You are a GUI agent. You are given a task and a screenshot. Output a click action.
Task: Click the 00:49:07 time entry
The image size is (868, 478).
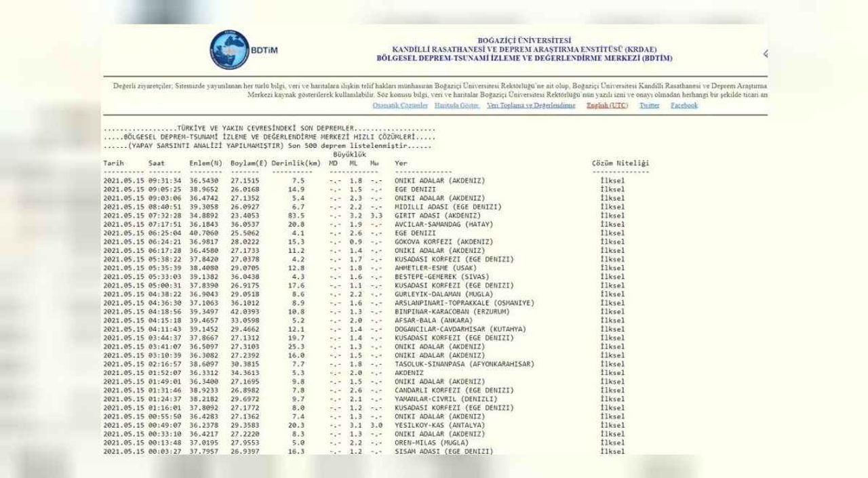165,425
